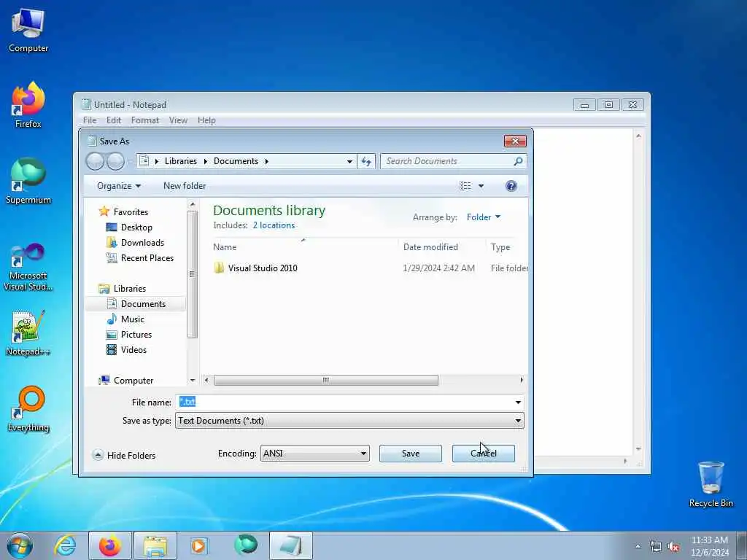Expand the address bar history dropdown
Image resolution: width=747 pixels, height=560 pixels.
click(349, 161)
